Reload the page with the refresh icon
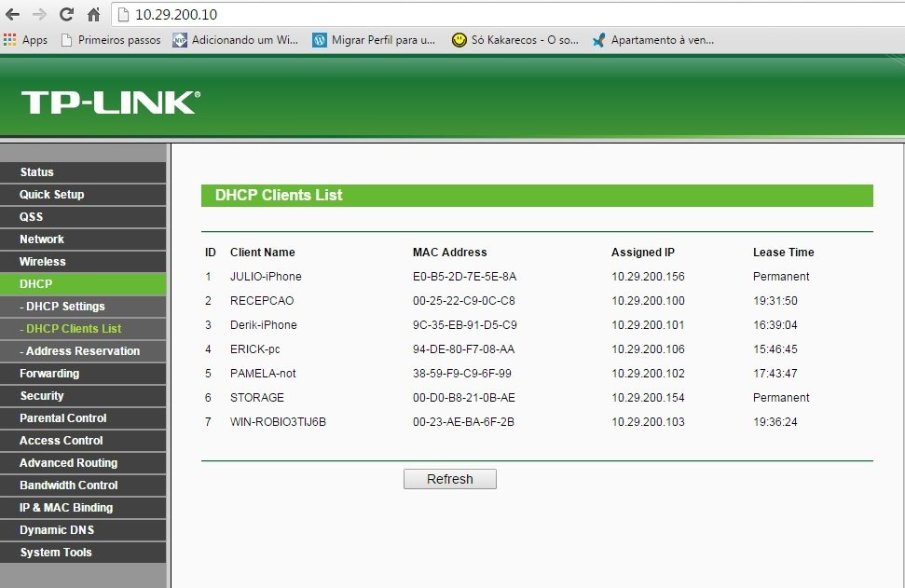The width and height of the screenshot is (905, 588). [66, 14]
